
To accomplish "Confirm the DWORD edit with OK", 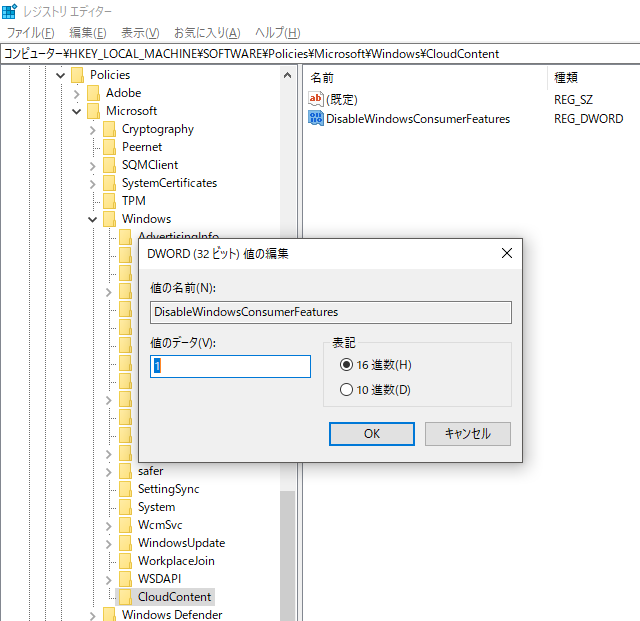I will pos(372,434).
